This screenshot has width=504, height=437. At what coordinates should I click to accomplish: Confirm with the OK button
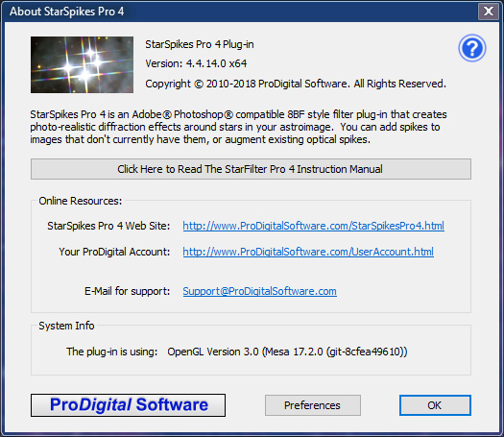click(x=435, y=405)
